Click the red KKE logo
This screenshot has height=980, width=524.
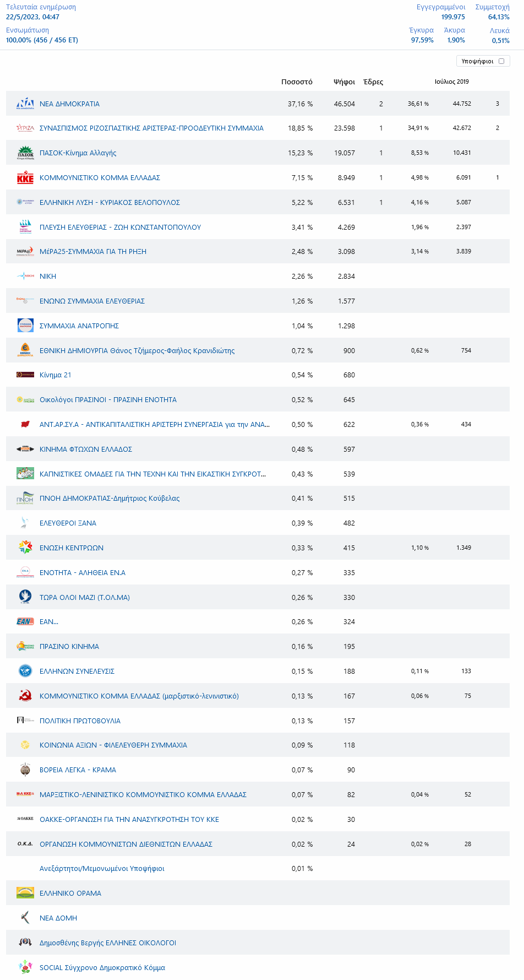coord(25,178)
